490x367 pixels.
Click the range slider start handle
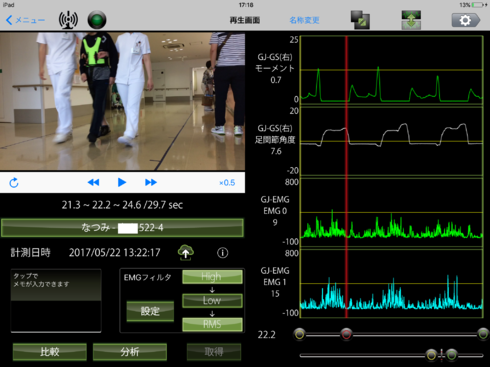300,334
